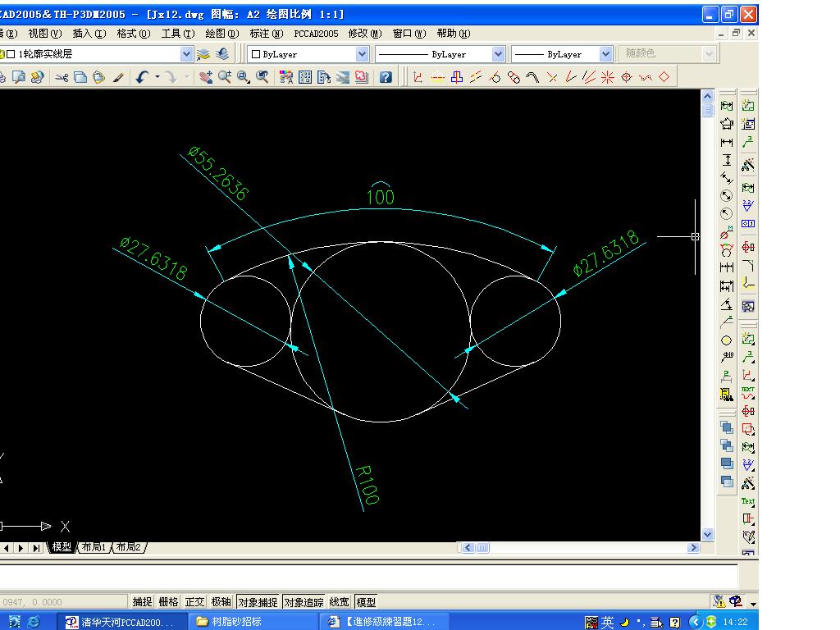Toggle 模型 model/paper space button in status bar
Screen dimensions: 840x630
(366, 601)
